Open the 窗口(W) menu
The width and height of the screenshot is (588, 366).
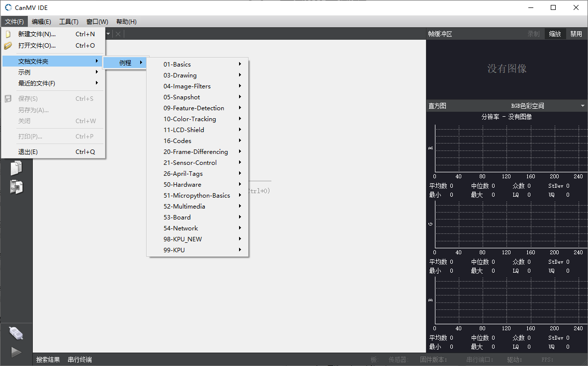(97, 22)
